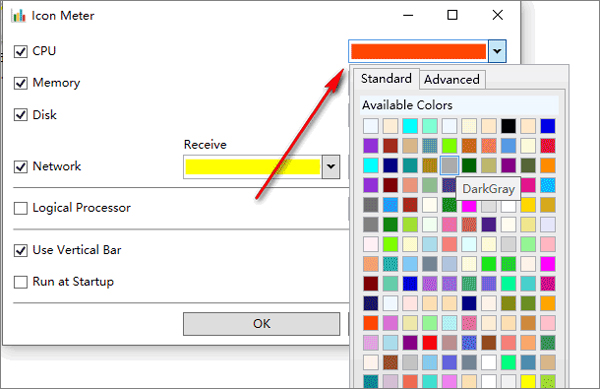
Task: Uncheck the CPU checkbox
Action: click(21, 51)
